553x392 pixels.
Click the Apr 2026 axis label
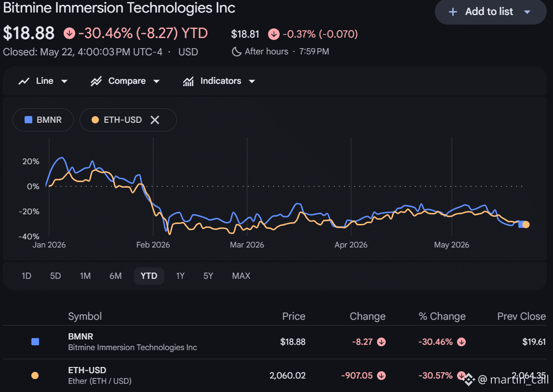pos(351,245)
